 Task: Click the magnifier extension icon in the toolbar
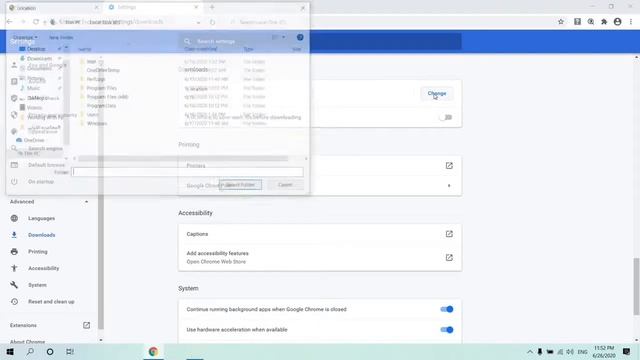pos(591,22)
